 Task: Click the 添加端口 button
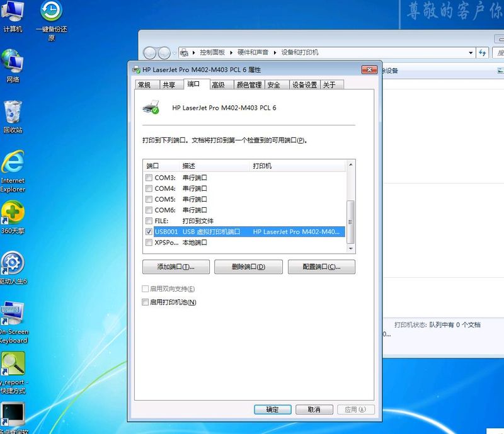click(176, 267)
